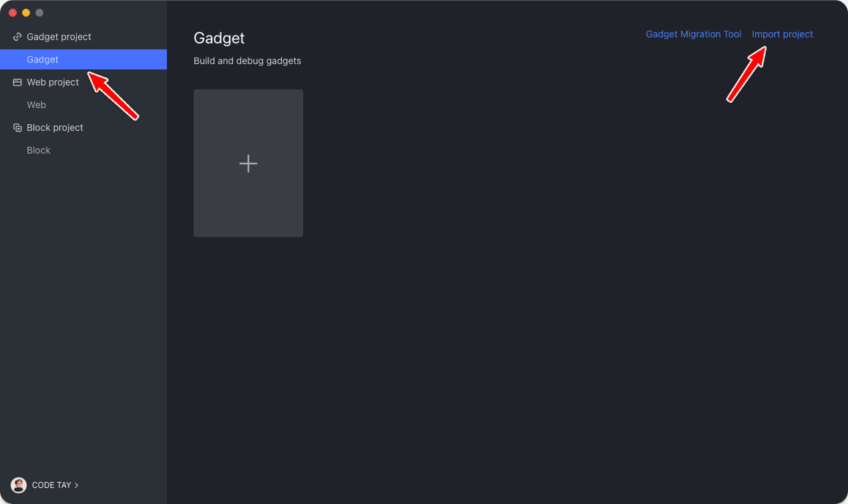
Task: Select the highlighted Gadget item in sidebar
Action: (43, 59)
